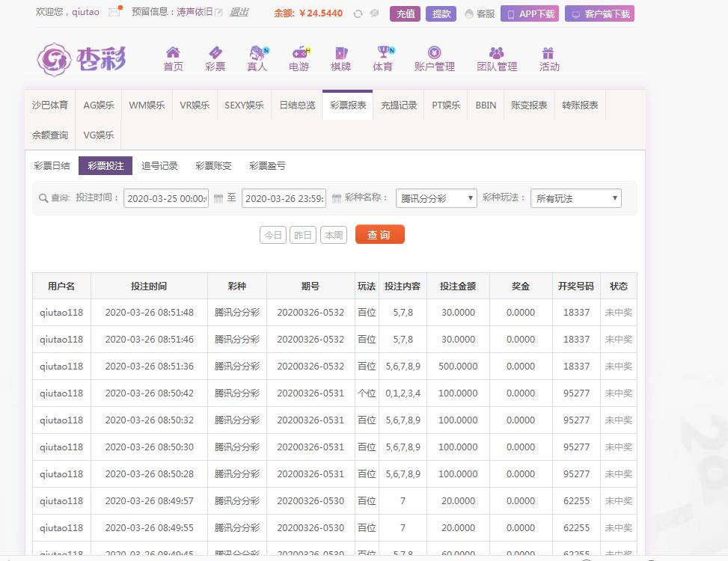728x561 pixels.
Task: Open 活动 gift box icon
Action: [x=548, y=53]
